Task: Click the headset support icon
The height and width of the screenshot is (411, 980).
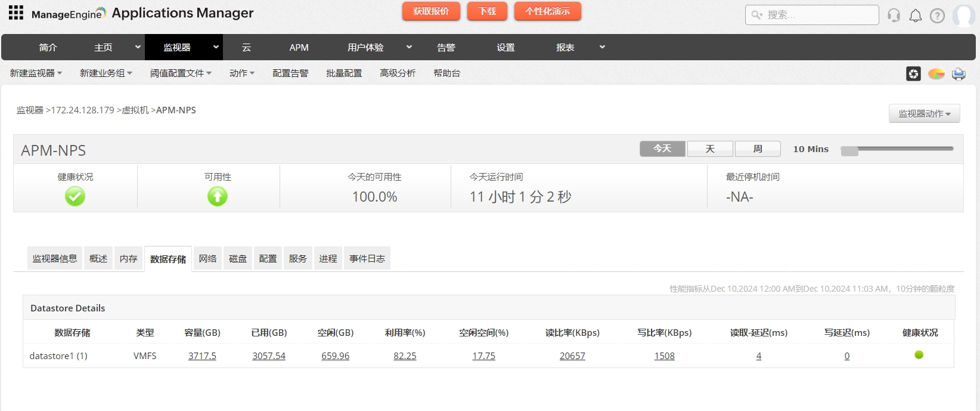Action: (894, 15)
